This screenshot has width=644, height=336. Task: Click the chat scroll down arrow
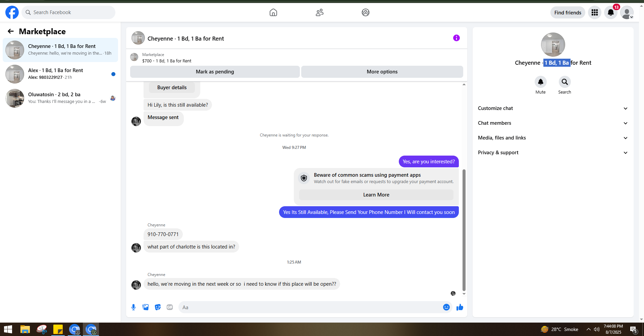pos(464,294)
